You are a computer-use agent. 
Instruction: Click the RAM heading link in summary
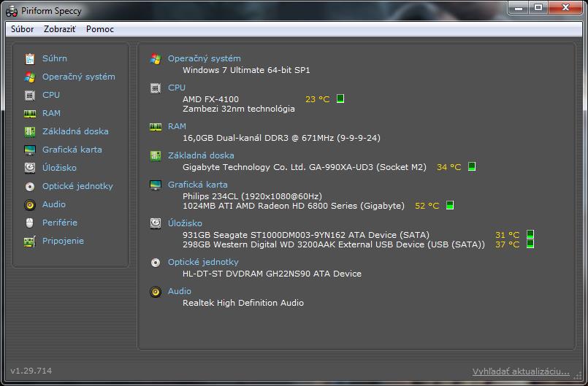click(177, 127)
